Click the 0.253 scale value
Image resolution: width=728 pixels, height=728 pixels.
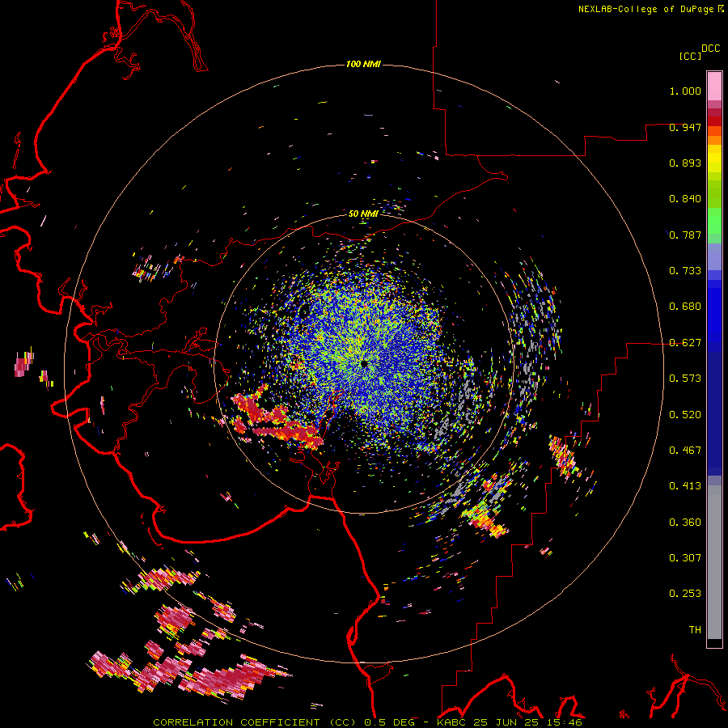(x=685, y=594)
